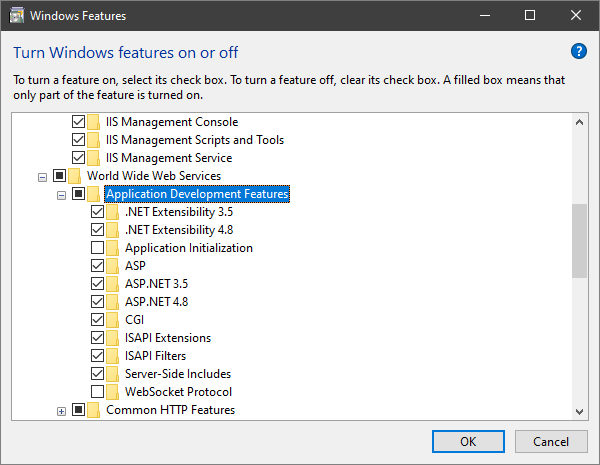Screen dimensions: 600x465
Task: Expand the Common HTTP Features node
Action: (x=61, y=411)
